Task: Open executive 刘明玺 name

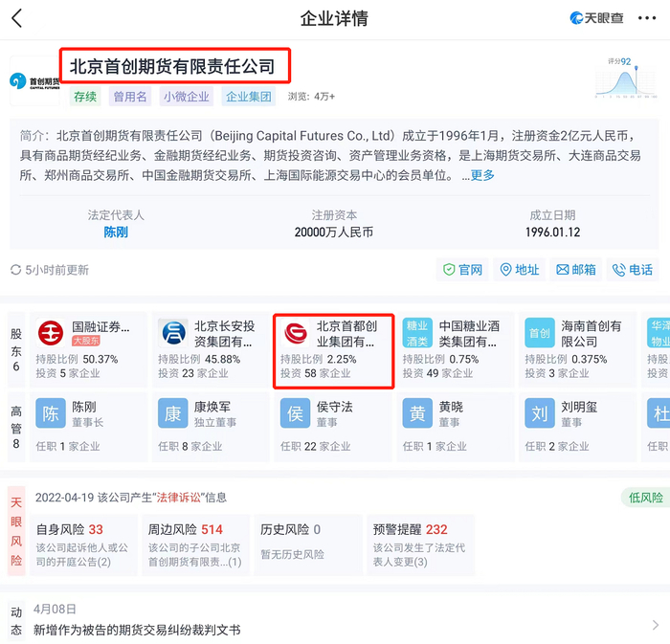Action: point(579,407)
